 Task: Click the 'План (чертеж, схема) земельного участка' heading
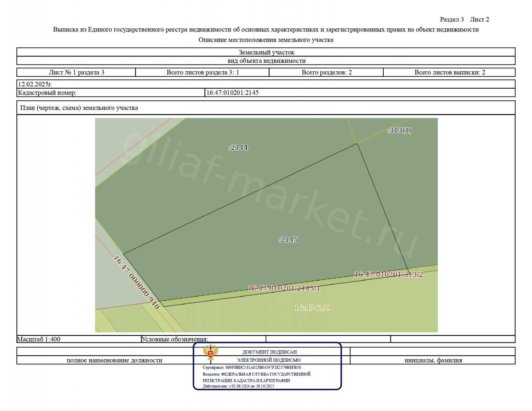[79, 108]
